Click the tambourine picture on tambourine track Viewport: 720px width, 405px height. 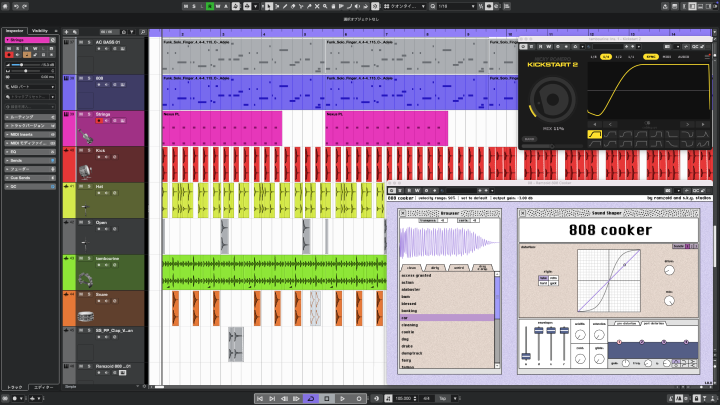click(85, 280)
